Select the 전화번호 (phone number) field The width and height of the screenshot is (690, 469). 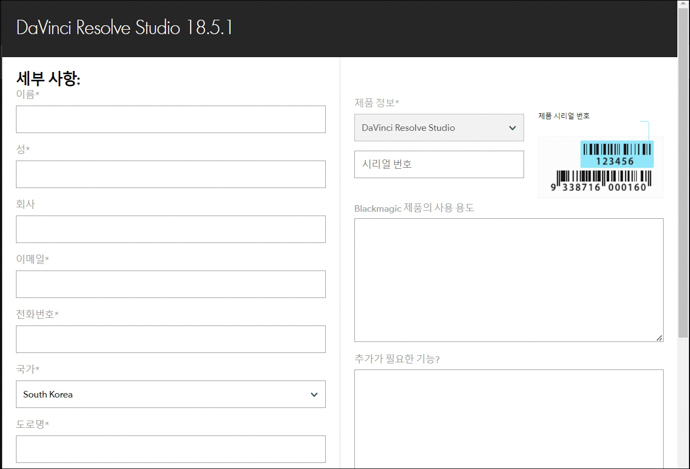tap(171, 339)
